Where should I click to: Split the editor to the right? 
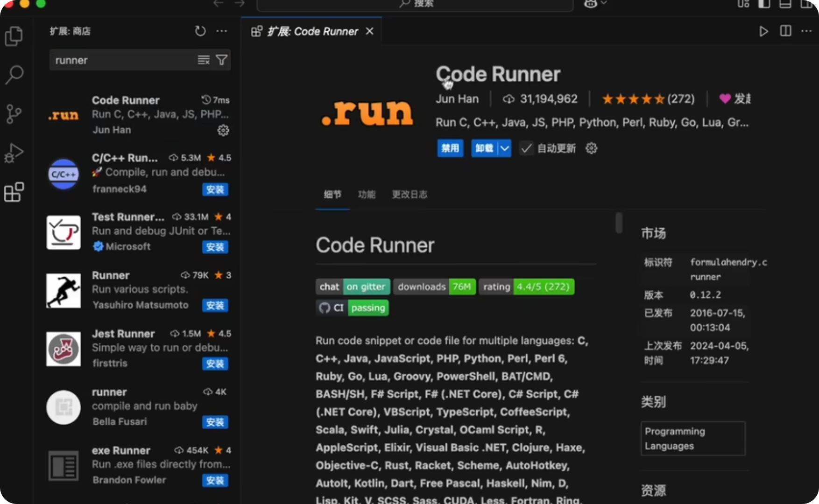click(x=786, y=31)
